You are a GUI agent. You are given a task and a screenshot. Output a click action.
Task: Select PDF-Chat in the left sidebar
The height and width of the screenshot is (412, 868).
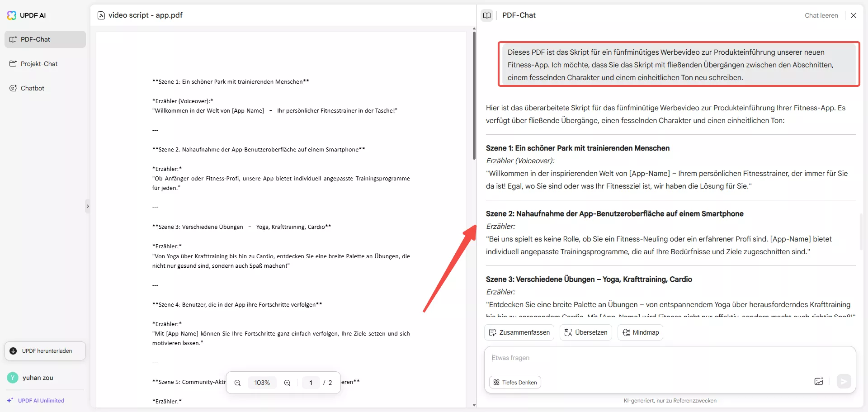[36, 39]
